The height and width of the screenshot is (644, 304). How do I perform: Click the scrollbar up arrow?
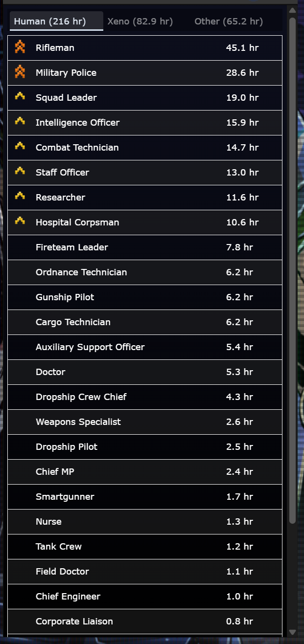pos(292,10)
